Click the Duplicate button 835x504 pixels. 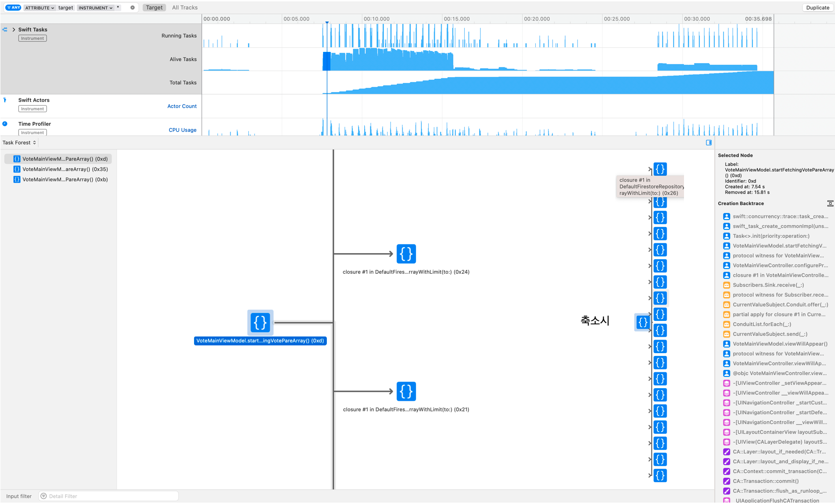click(818, 7)
